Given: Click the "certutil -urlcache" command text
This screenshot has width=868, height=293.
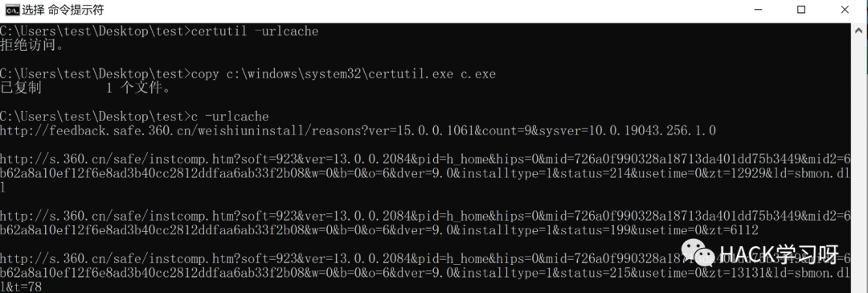Looking at the screenshot, I should coord(255,31).
